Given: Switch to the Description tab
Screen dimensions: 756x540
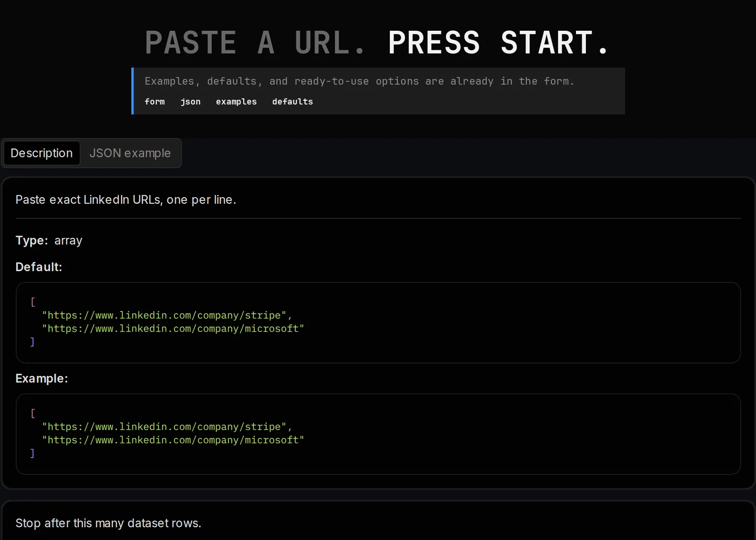Looking at the screenshot, I should (x=42, y=153).
